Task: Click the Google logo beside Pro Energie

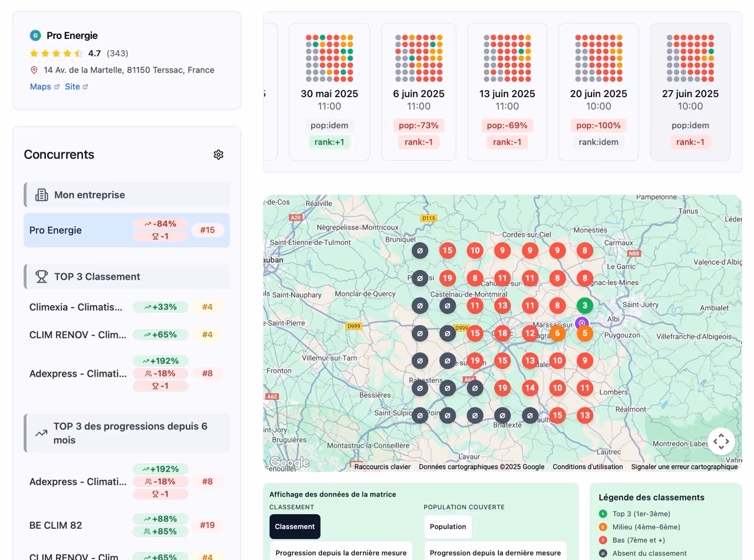Action: click(x=35, y=35)
